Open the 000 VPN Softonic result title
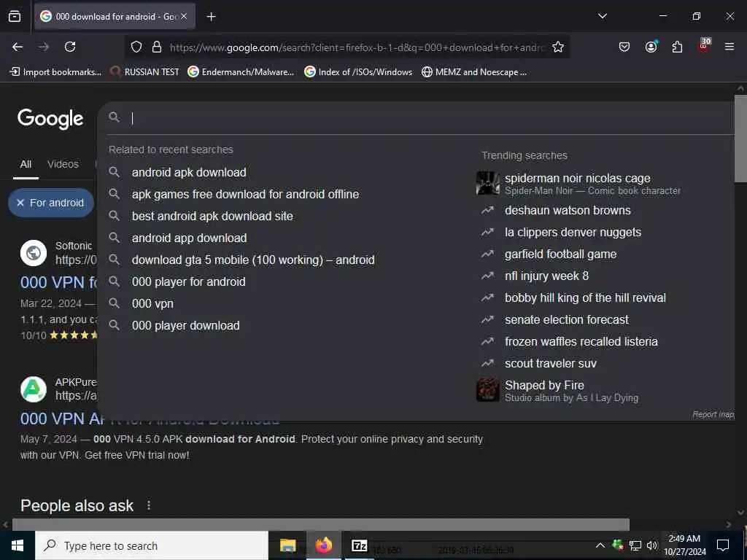Image resolution: width=747 pixels, height=560 pixels. 58,283
